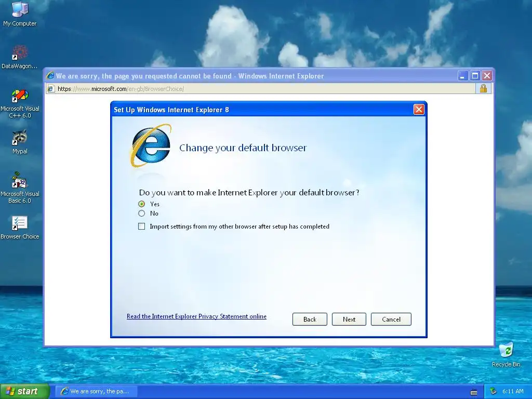This screenshot has width=532, height=399.
Task: Click the Windows Internet Explorer window title text
Action: tap(190, 76)
